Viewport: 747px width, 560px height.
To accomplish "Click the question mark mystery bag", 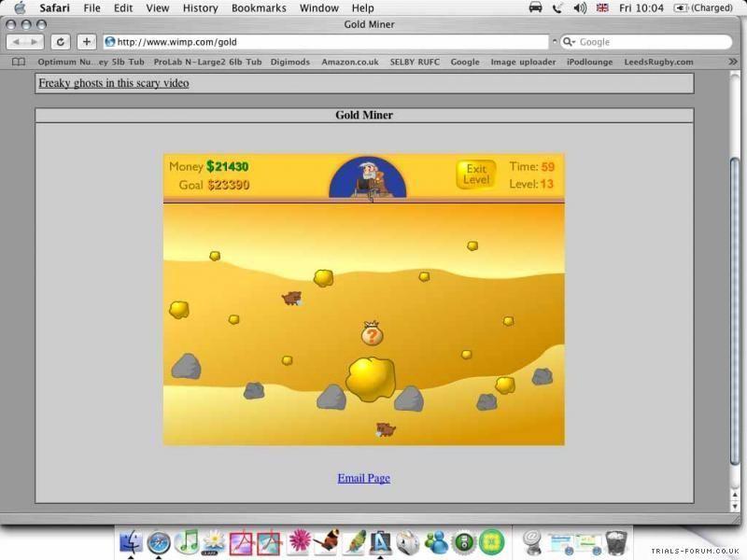I will (372, 333).
